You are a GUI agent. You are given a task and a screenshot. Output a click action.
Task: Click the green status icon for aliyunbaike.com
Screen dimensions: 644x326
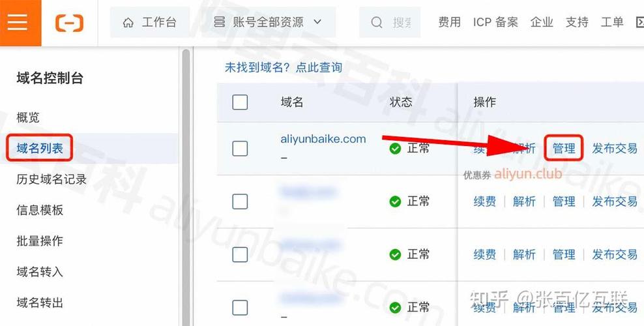point(395,148)
